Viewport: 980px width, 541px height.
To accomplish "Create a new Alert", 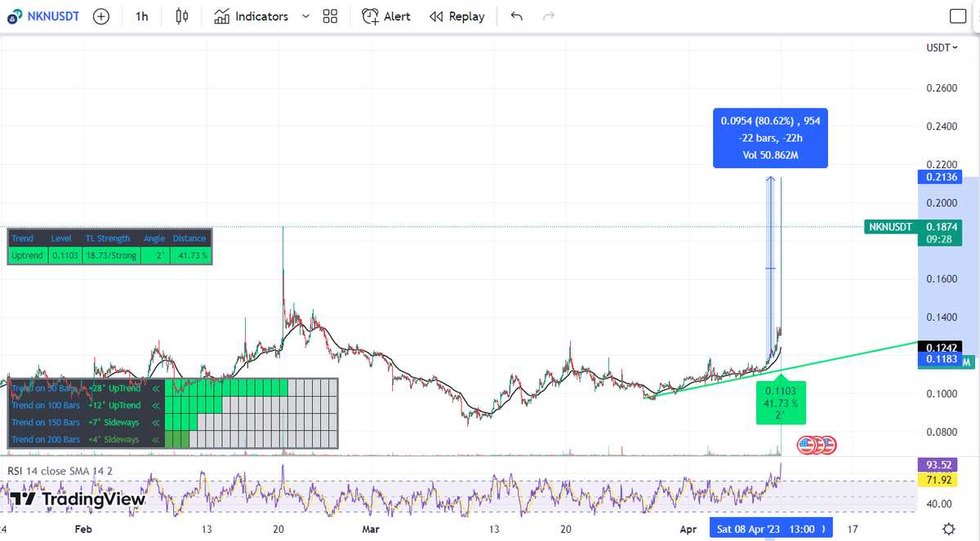I will tap(386, 16).
